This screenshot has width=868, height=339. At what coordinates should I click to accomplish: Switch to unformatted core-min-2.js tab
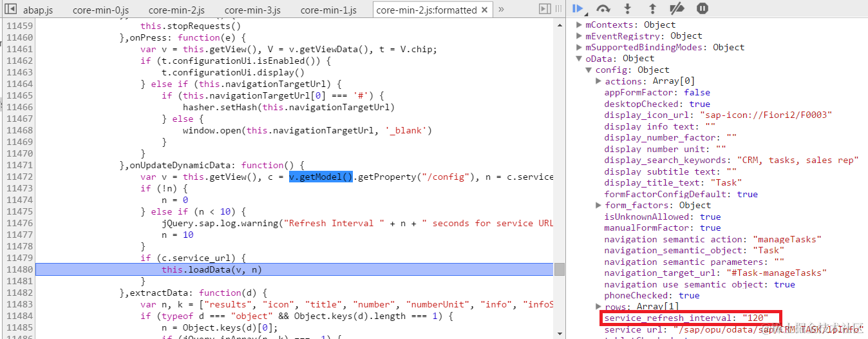coord(176,10)
